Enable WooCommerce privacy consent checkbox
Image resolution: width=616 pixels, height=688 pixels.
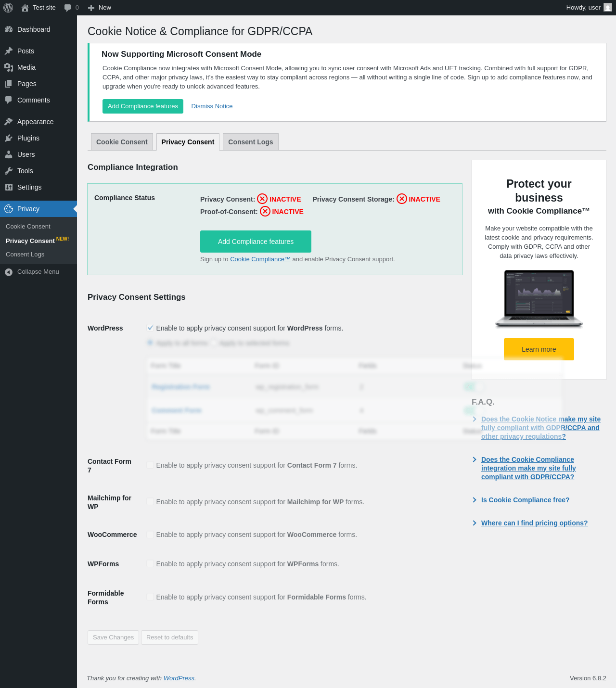click(x=150, y=535)
